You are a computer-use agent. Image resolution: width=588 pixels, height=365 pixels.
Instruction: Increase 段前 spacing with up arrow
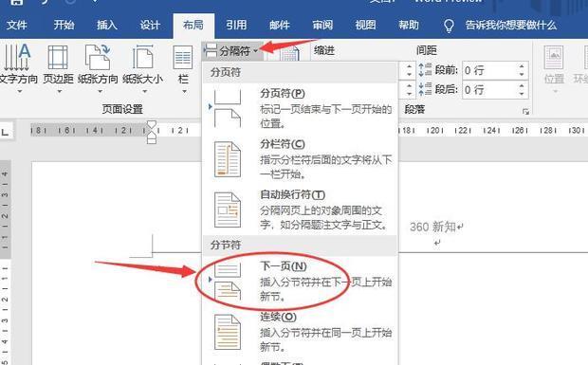pos(522,66)
